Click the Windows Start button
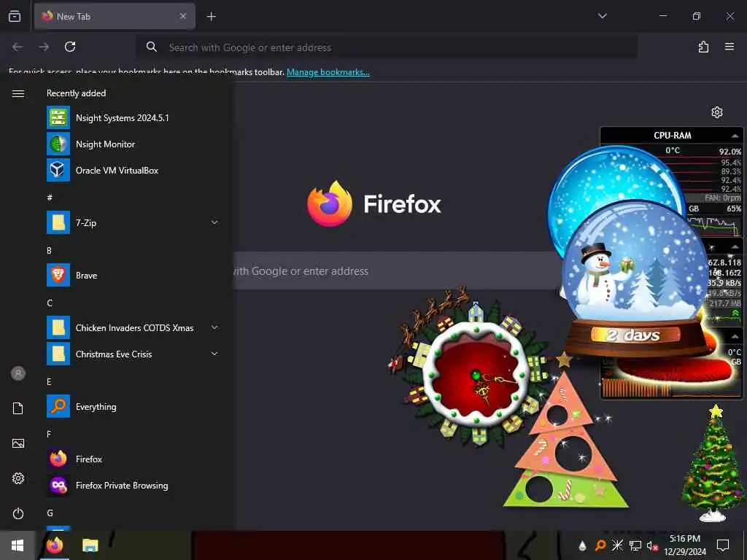 pos(18,545)
